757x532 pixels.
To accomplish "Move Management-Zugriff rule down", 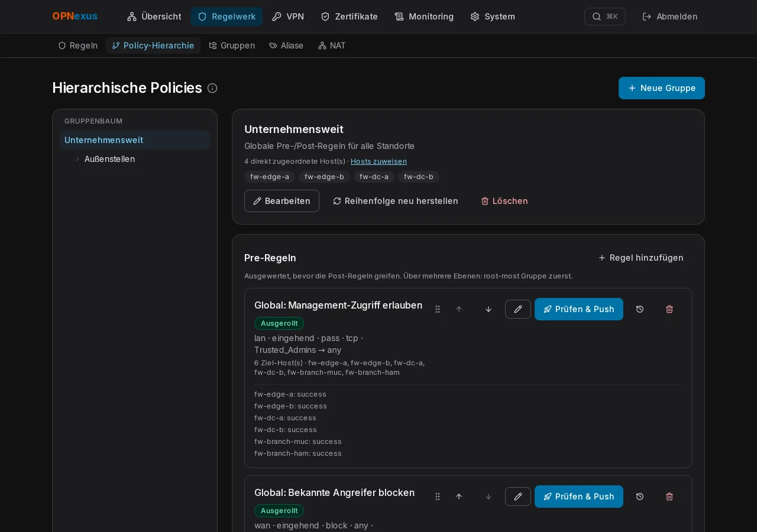I will (489, 309).
